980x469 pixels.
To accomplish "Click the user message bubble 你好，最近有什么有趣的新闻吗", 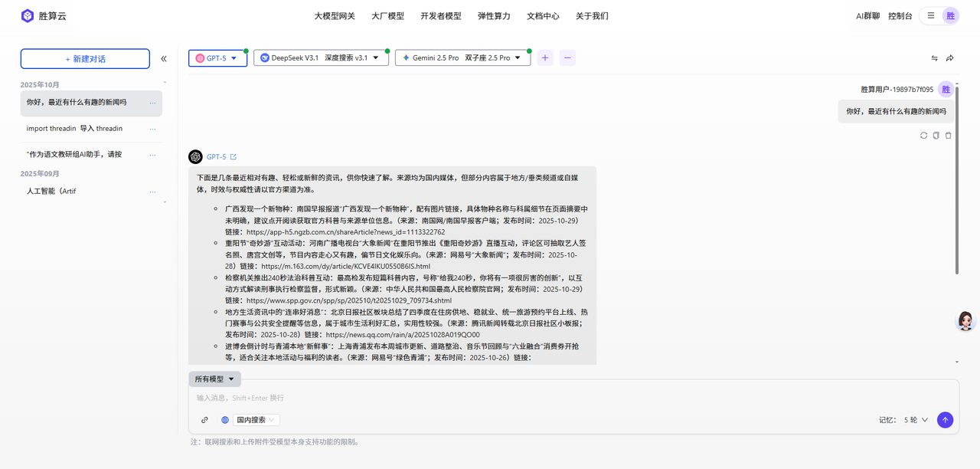I will coord(896,111).
